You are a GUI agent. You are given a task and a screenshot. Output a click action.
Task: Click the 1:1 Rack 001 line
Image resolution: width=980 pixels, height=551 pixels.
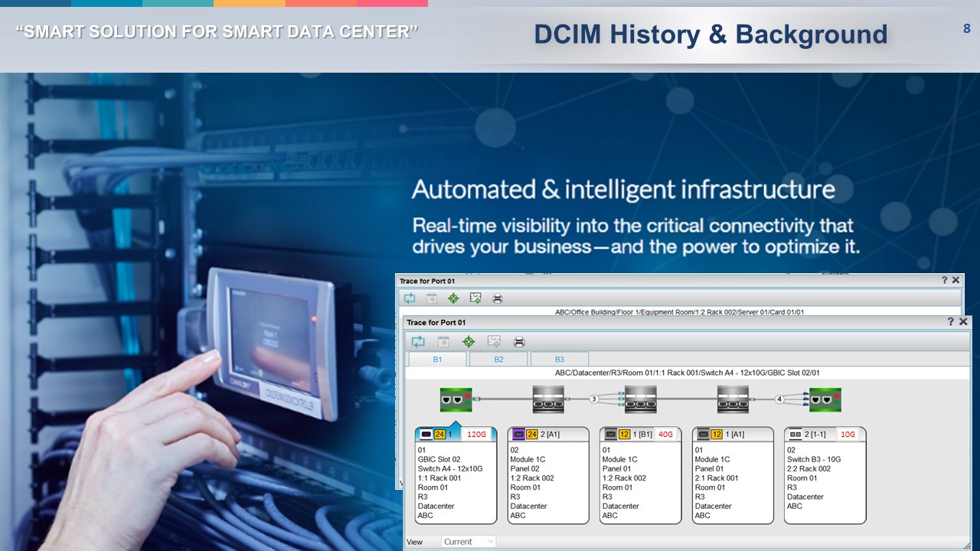pos(439,478)
